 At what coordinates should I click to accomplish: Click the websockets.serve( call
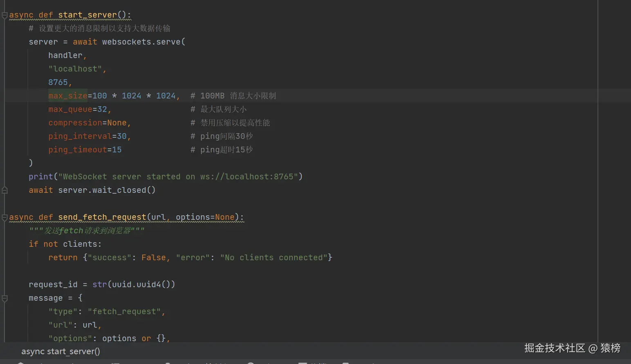(x=143, y=42)
